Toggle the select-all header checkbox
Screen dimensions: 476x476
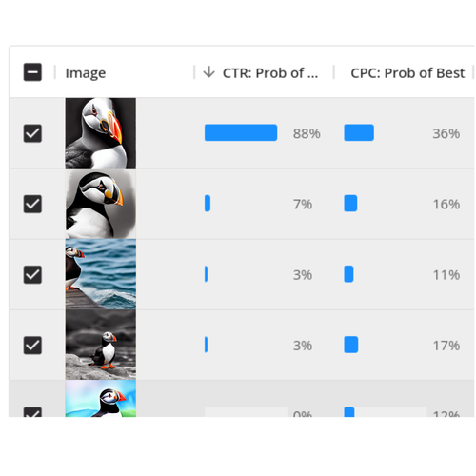click(x=32, y=72)
